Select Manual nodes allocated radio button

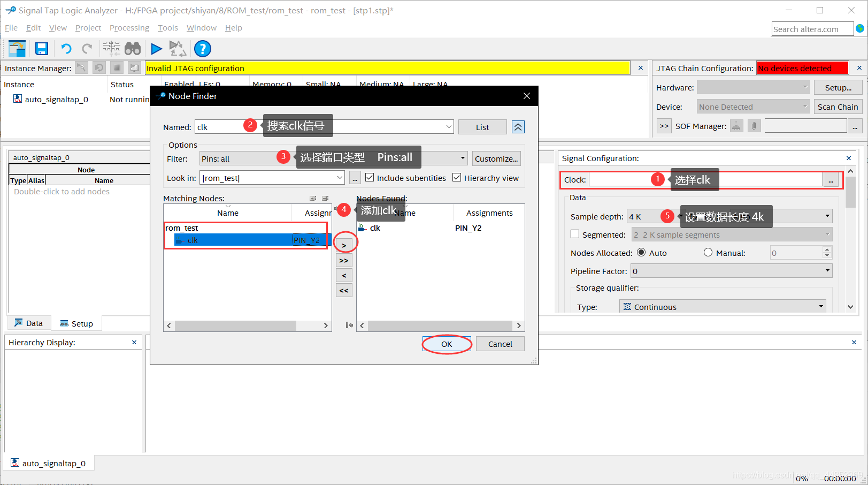click(708, 252)
